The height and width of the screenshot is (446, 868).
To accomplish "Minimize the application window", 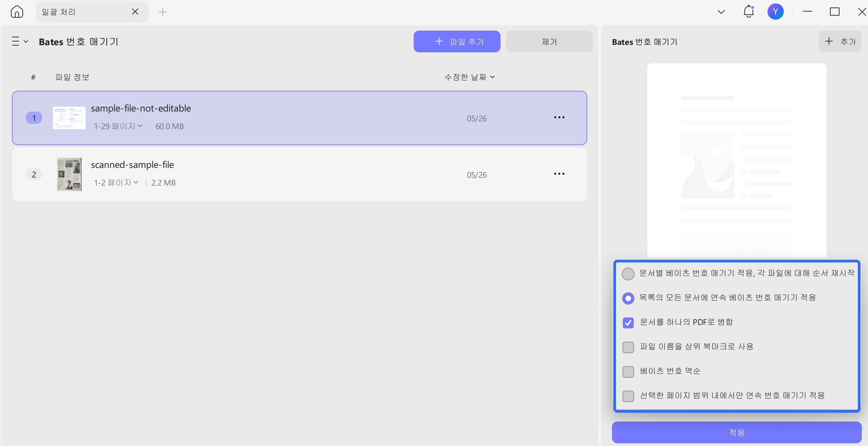I will pos(807,12).
